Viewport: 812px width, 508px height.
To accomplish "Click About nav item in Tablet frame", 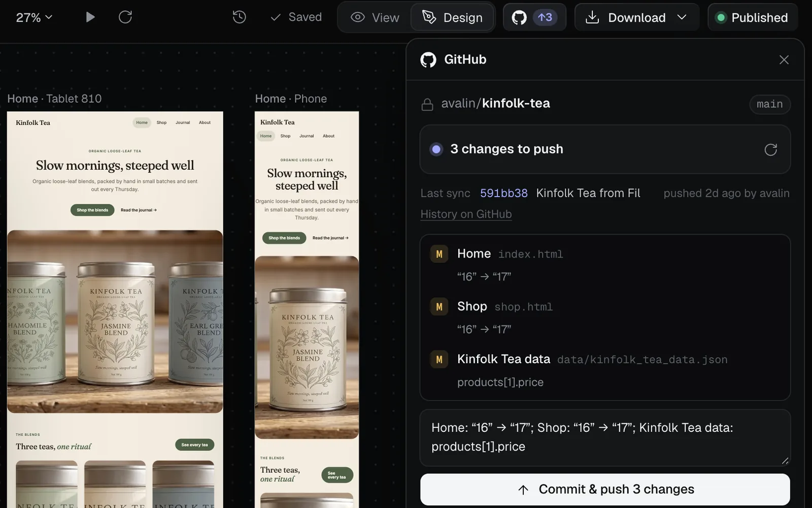I will pos(205,122).
